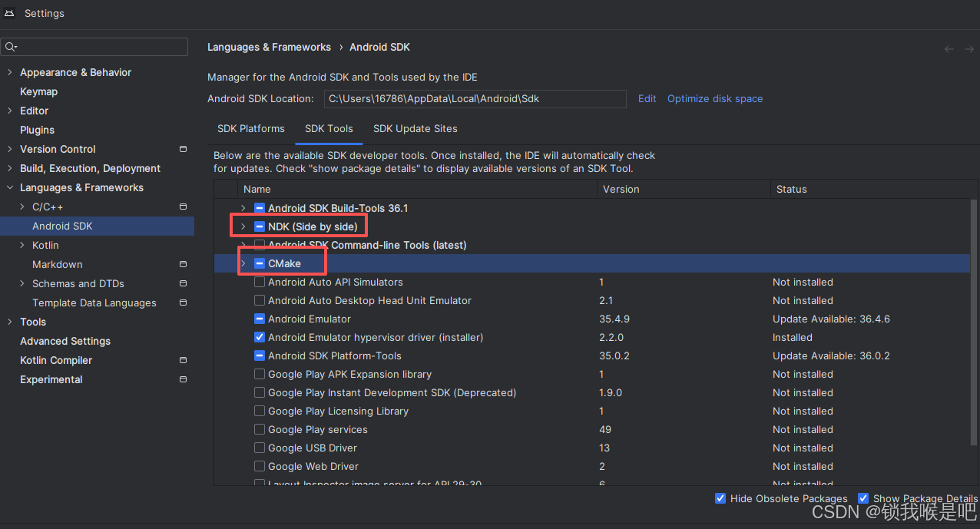Image resolution: width=980 pixels, height=529 pixels.
Task: Expand the Schemas and DTDs node
Action: [22, 283]
